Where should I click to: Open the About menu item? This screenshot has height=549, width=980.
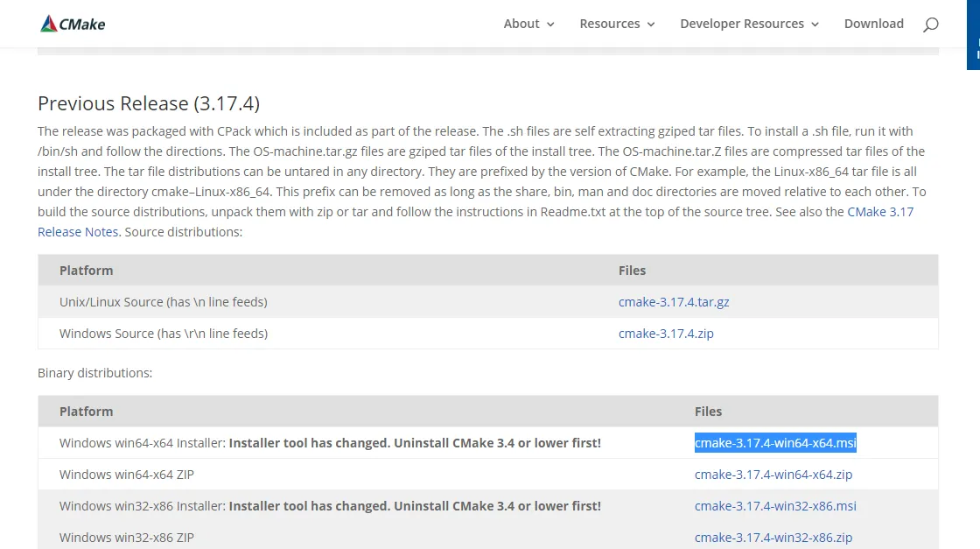click(521, 24)
